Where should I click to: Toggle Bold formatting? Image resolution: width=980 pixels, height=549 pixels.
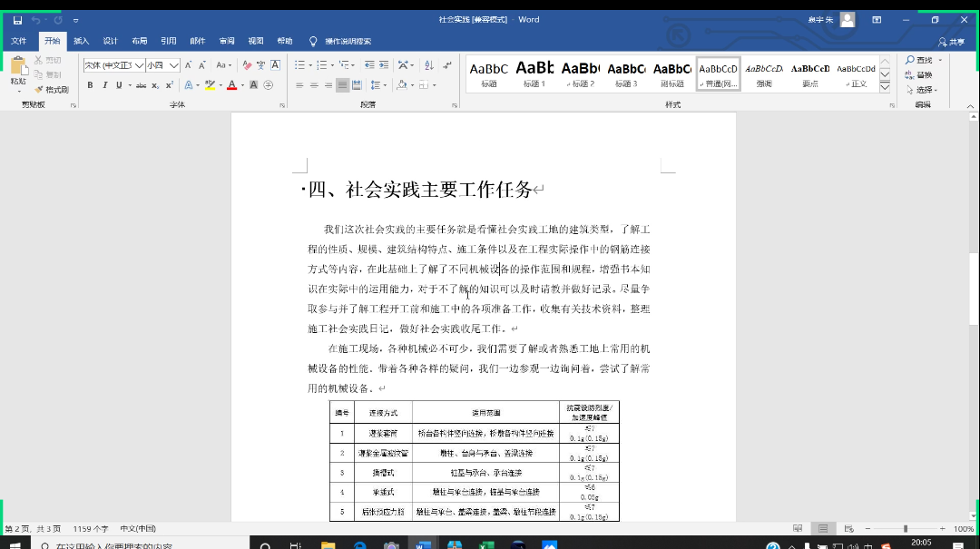90,85
